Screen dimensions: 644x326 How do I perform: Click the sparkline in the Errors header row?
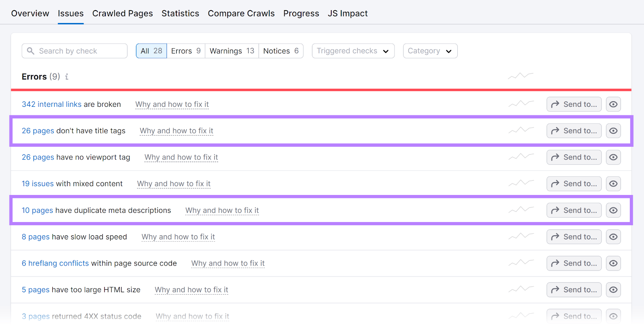pyautogui.click(x=520, y=76)
